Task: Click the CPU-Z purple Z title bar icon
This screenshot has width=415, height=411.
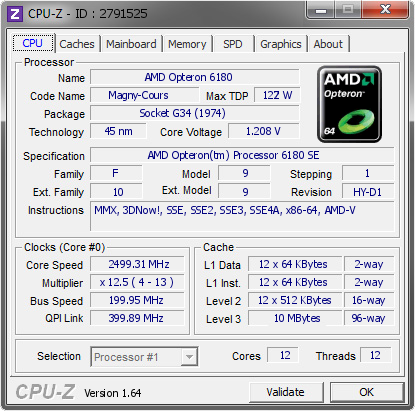Action: [x=15, y=14]
